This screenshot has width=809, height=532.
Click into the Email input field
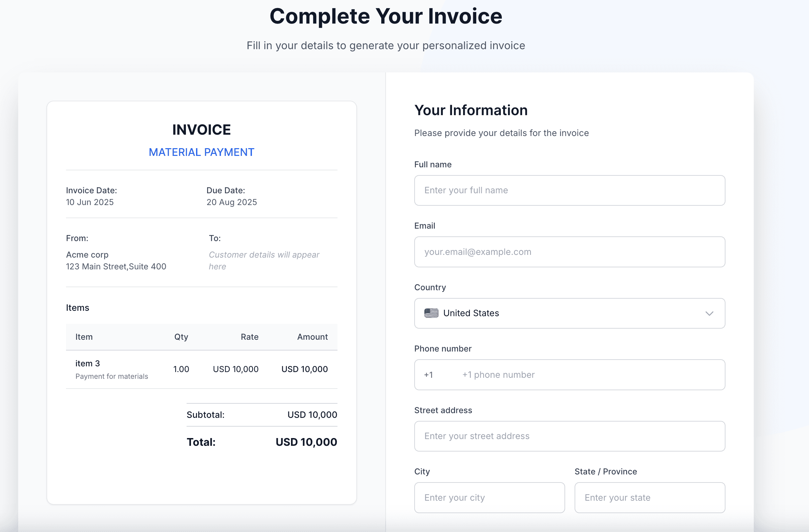coord(569,252)
